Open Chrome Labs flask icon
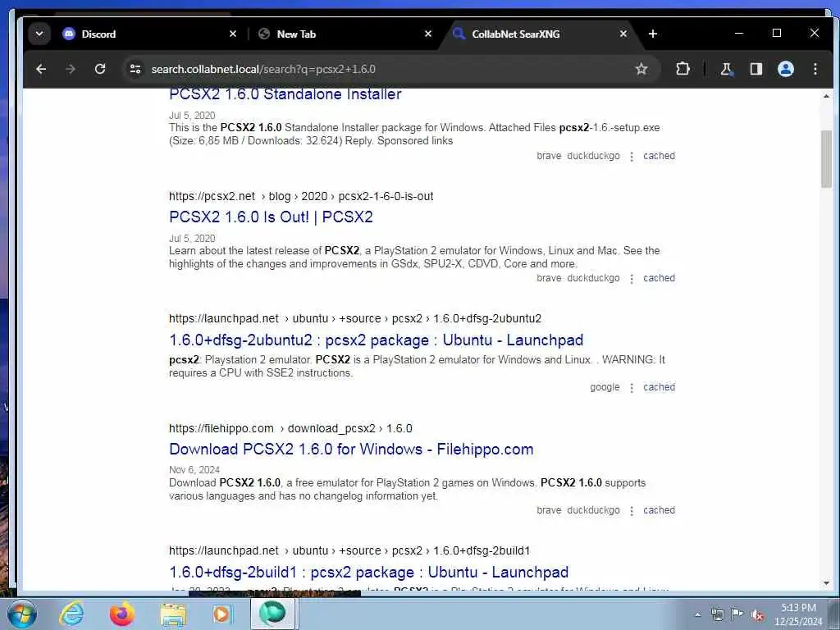The width and height of the screenshot is (840, 630). [727, 69]
